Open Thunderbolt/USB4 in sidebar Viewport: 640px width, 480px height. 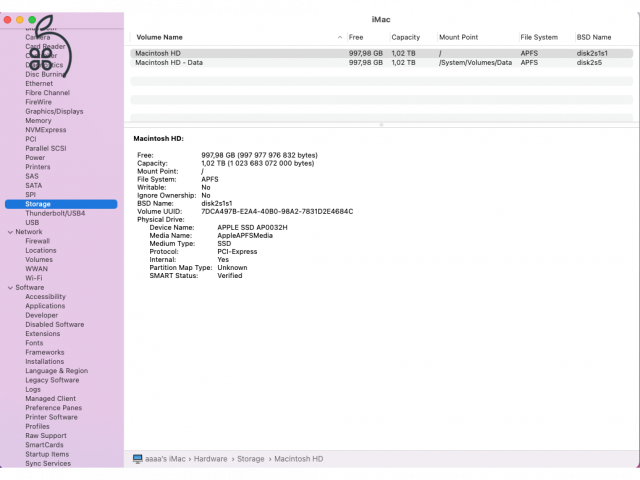coord(55,213)
